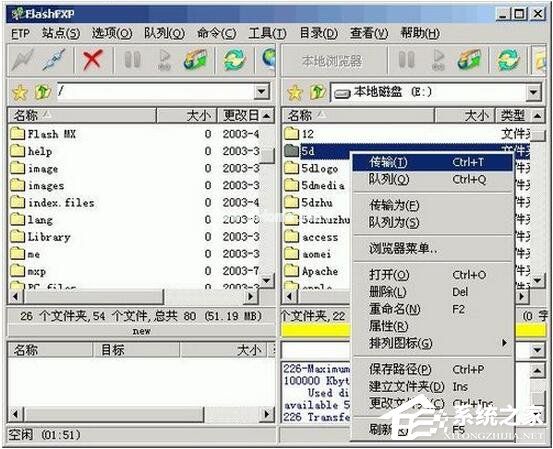Click the Disconnect plug icon in left toolbar
The width and height of the screenshot is (553, 449).
tap(54, 59)
